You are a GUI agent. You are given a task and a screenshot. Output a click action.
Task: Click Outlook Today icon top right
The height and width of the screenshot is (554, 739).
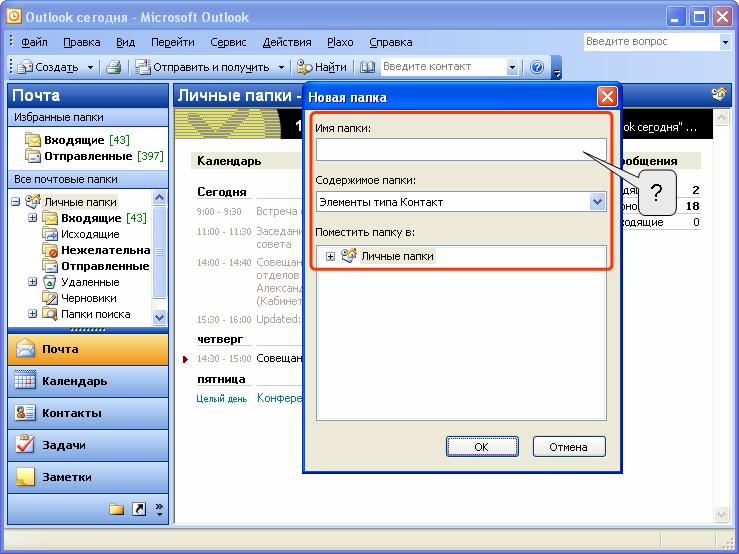coord(719,94)
